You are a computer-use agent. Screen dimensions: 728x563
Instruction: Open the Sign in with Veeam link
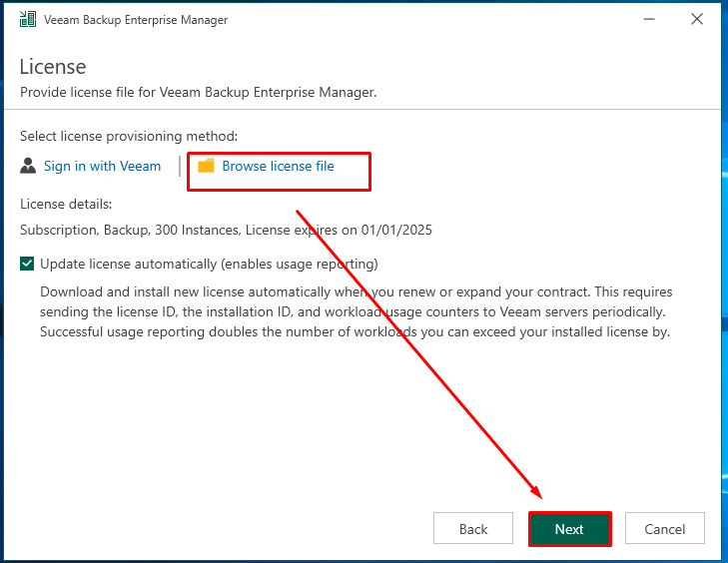coord(102,166)
